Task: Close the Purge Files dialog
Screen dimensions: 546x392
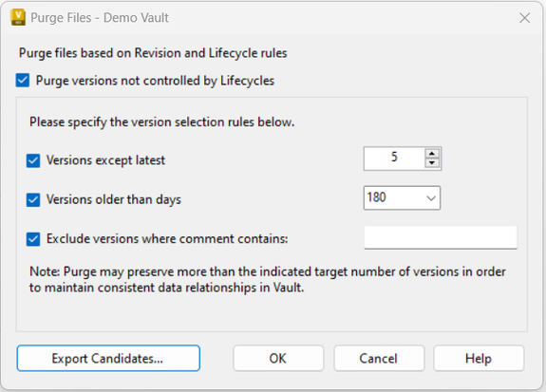Action: coord(524,18)
